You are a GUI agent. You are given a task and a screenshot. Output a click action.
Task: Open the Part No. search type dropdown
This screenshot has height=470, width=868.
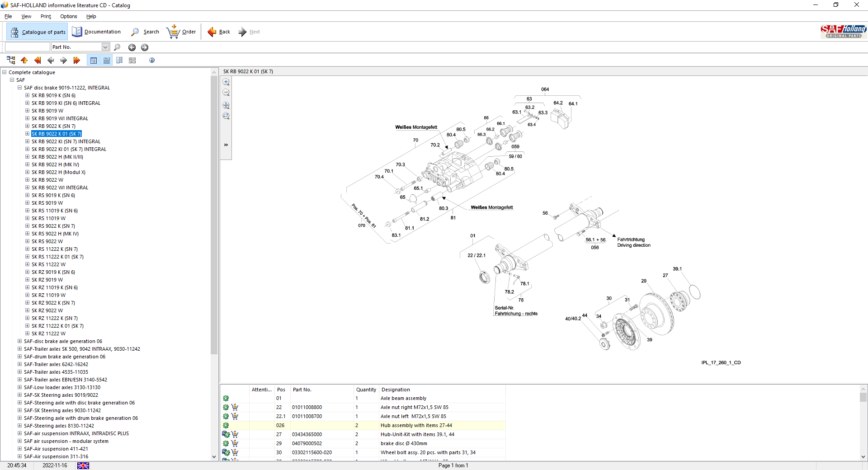click(x=105, y=47)
